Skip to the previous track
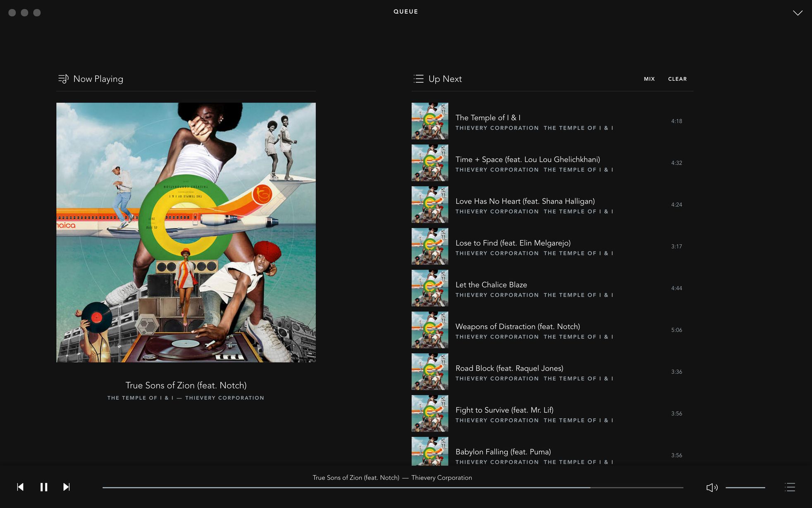This screenshot has height=508, width=812. click(20, 487)
